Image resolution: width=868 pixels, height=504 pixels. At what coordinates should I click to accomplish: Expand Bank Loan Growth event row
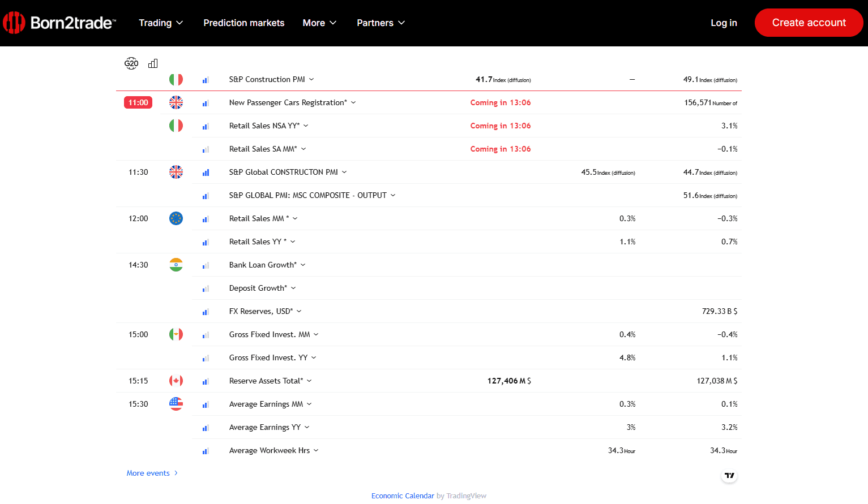pyautogui.click(x=303, y=265)
